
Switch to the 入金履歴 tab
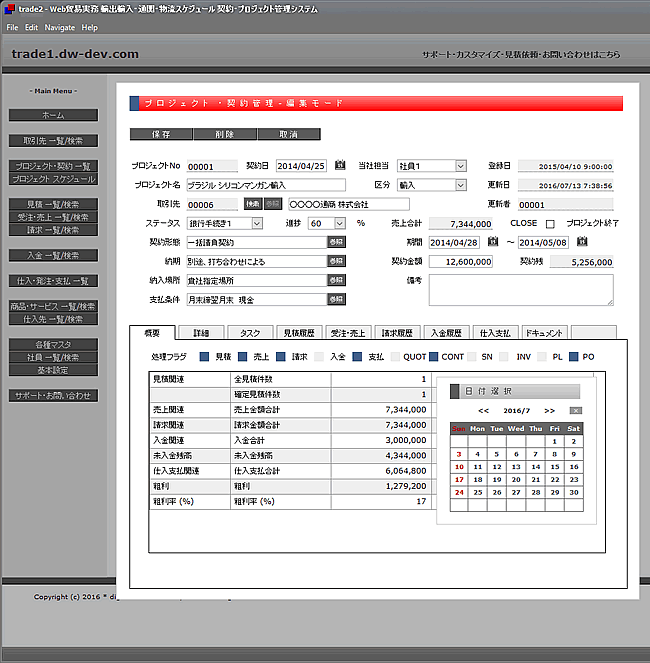(446, 333)
